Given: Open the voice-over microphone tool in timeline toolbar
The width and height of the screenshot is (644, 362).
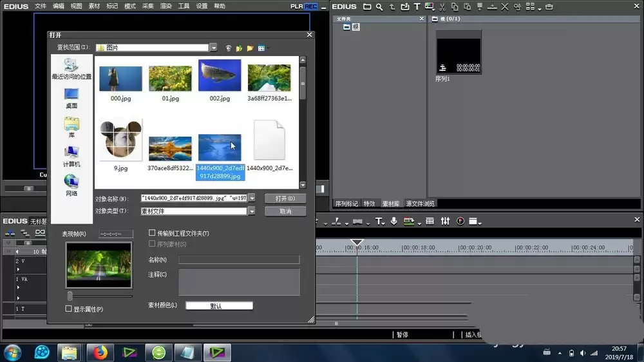Looking at the screenshot, I should tap(393, 222).
